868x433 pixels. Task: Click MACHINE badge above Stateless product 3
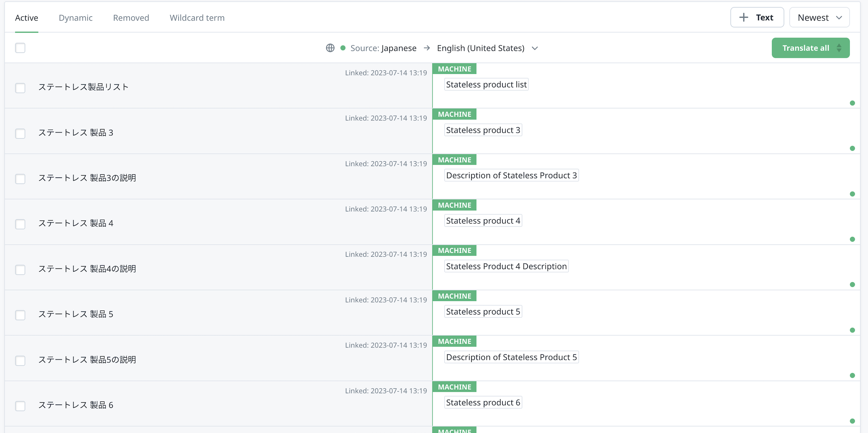coord(454,114)
